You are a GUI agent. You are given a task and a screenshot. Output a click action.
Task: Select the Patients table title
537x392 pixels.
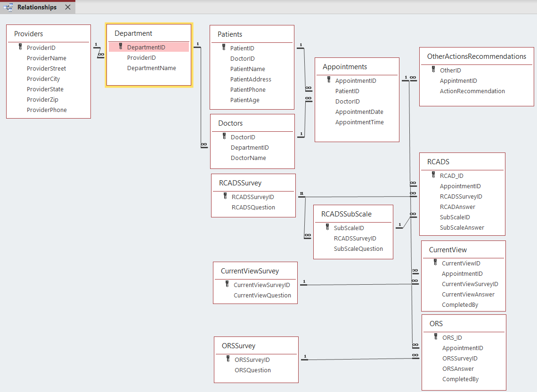pos(230,34)
